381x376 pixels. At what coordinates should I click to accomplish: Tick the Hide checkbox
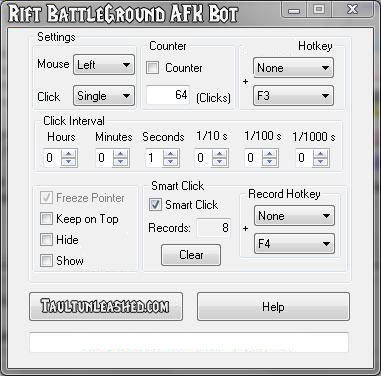[x=46, y=239]
